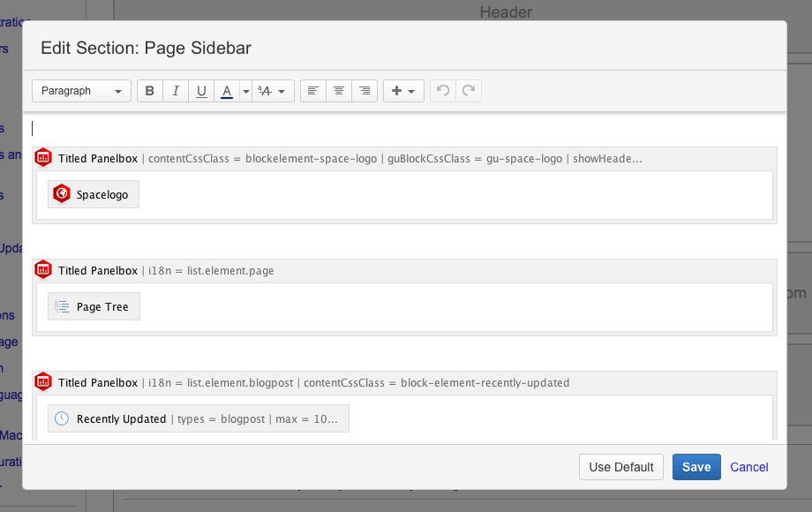This screenshot has height=512, width=812.
Task: Click the undo icon
Action: [x=442, y=90]
